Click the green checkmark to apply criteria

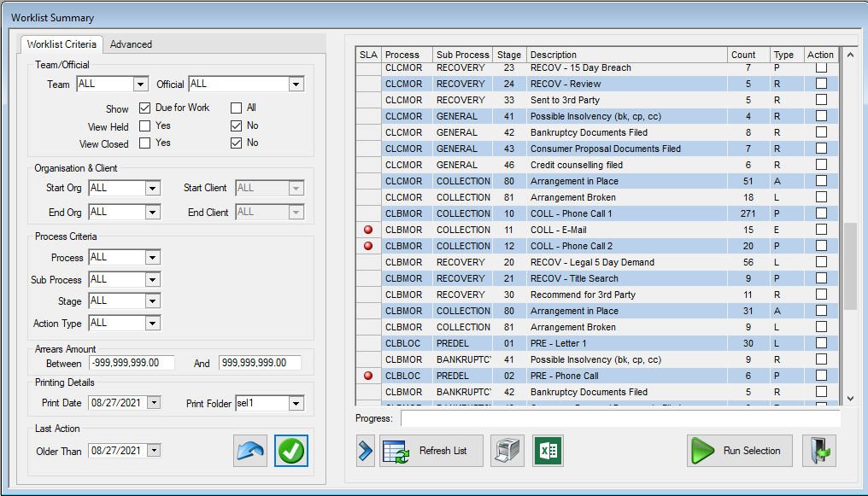click(290, 451)
